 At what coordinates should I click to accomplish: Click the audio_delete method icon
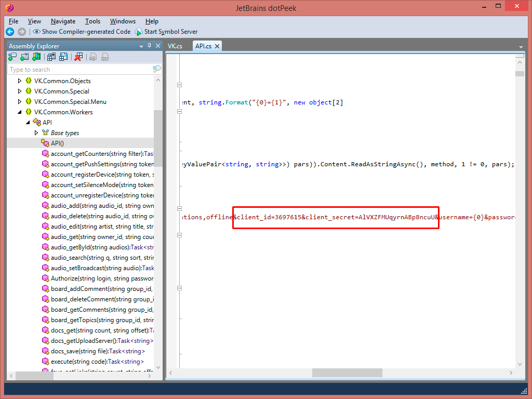click(45, 216)
